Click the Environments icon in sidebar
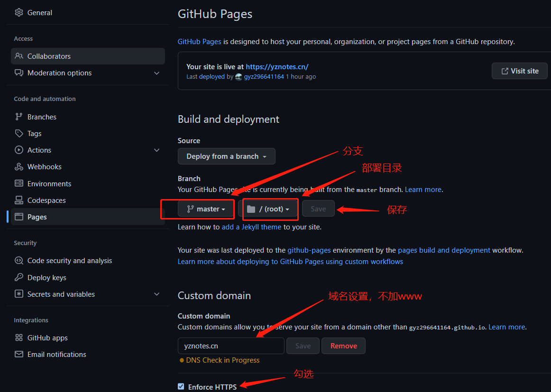551x392 pixels. (x=18, y=183)
